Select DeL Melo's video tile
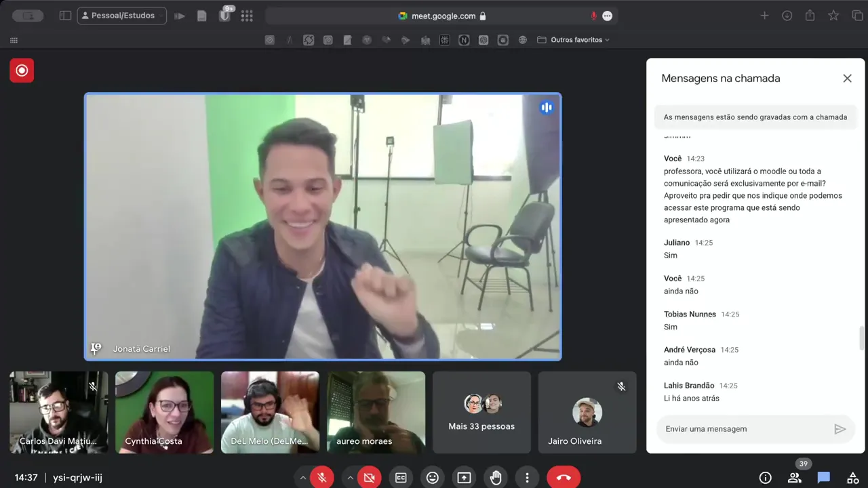868x488 pixels. click(x=270, y=412)
